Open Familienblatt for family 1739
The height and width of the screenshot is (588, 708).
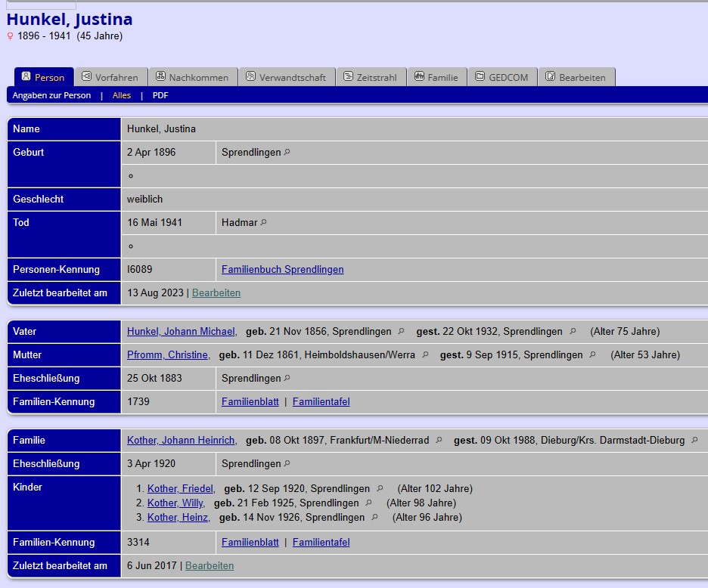250,401
